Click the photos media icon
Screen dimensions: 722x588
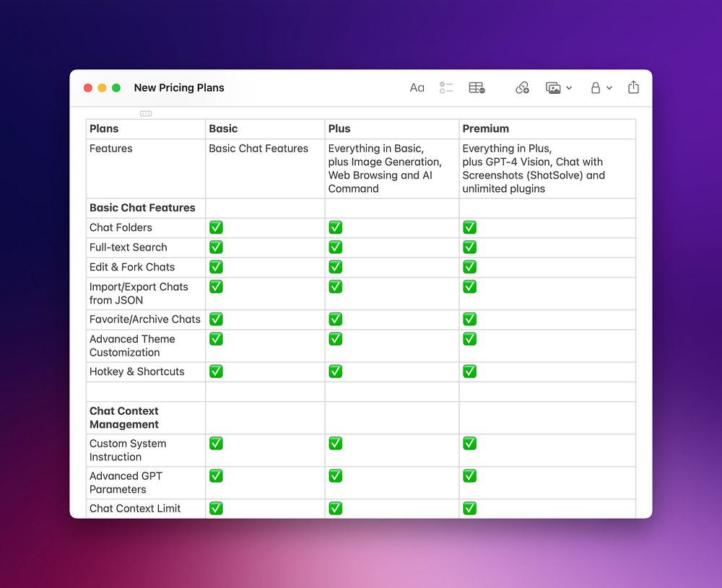pos(553,88)
